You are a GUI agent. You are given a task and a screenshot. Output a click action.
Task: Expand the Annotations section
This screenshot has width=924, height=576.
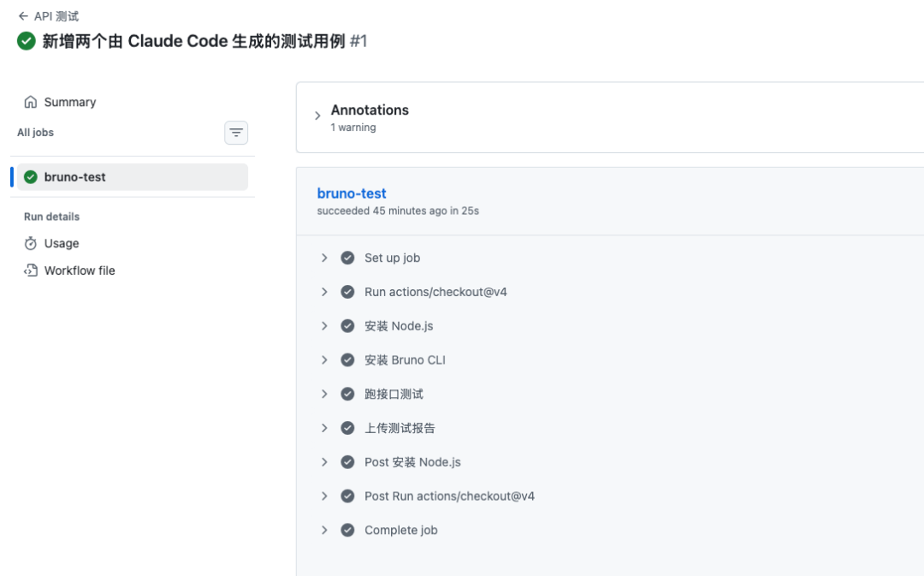(317, 116)
